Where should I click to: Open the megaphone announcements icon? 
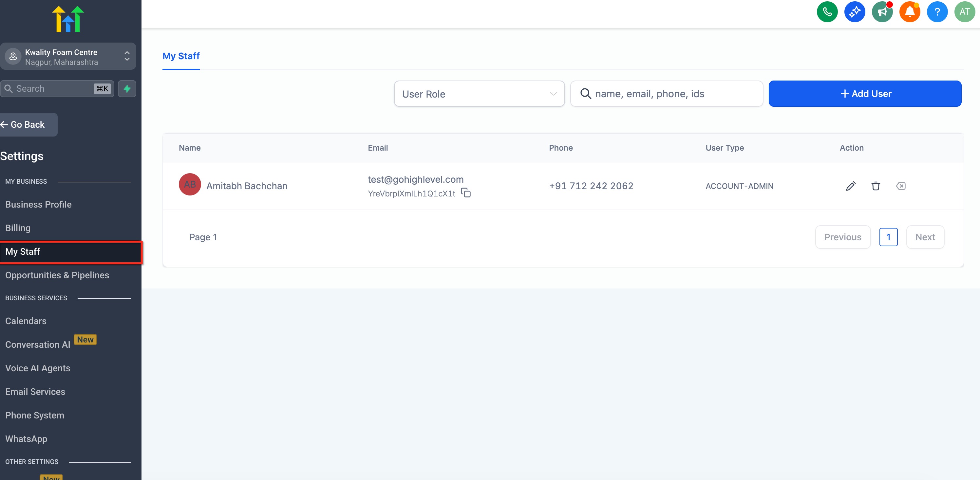(x=882, y=12)
